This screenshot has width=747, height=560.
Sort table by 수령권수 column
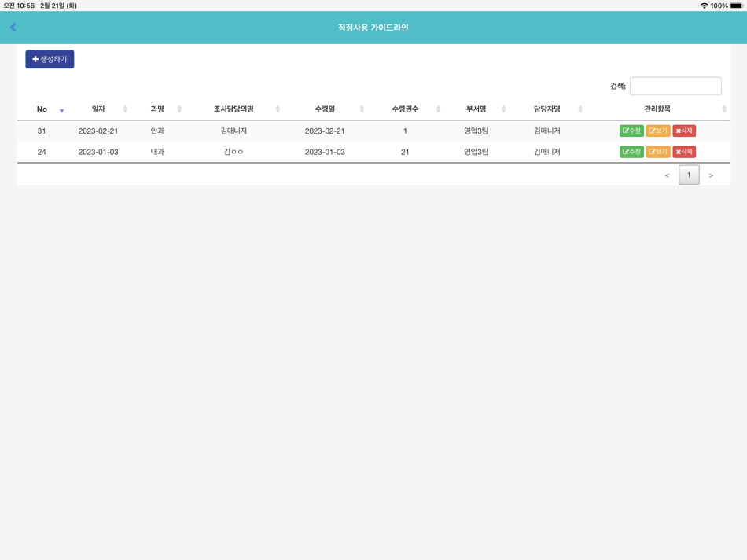tap(406, 109)
